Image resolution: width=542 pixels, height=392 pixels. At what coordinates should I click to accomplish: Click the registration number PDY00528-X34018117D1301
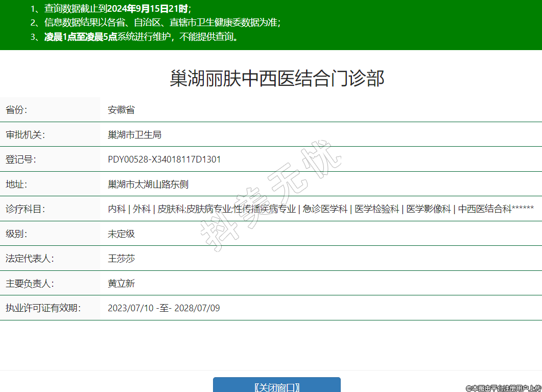164,159
